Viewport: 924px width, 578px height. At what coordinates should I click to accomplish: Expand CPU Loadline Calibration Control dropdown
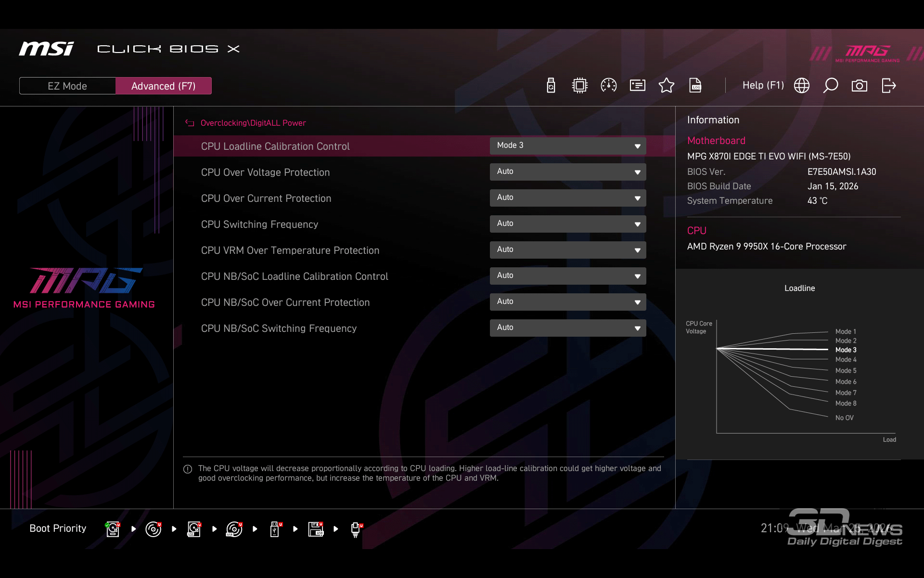click(x=568, y=146)
